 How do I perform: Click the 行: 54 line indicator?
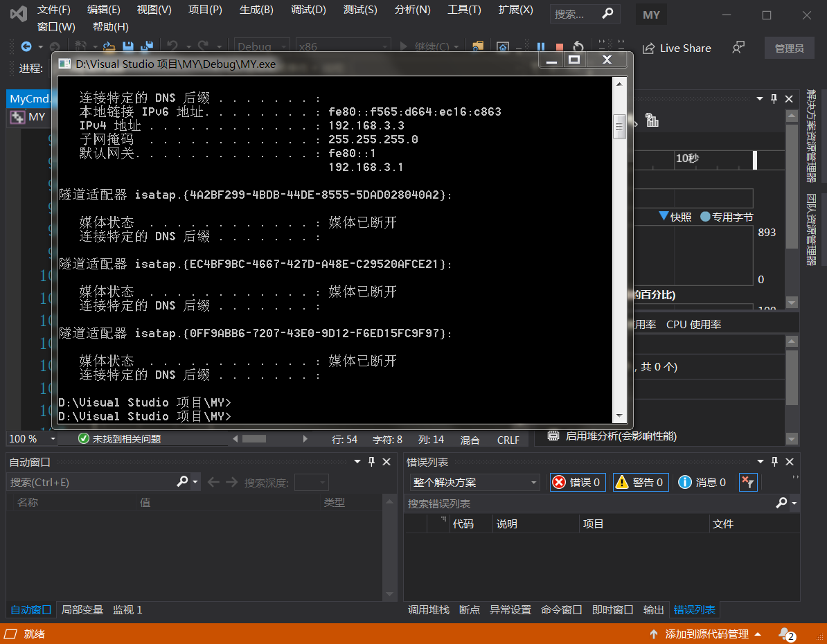(344, 440)
